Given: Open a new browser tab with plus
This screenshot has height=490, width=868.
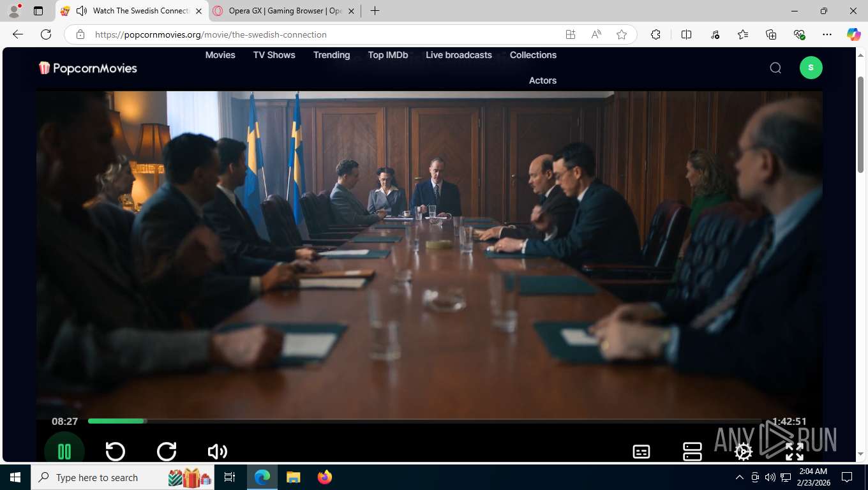Looking at the screenshot, I should coord(375,11).
